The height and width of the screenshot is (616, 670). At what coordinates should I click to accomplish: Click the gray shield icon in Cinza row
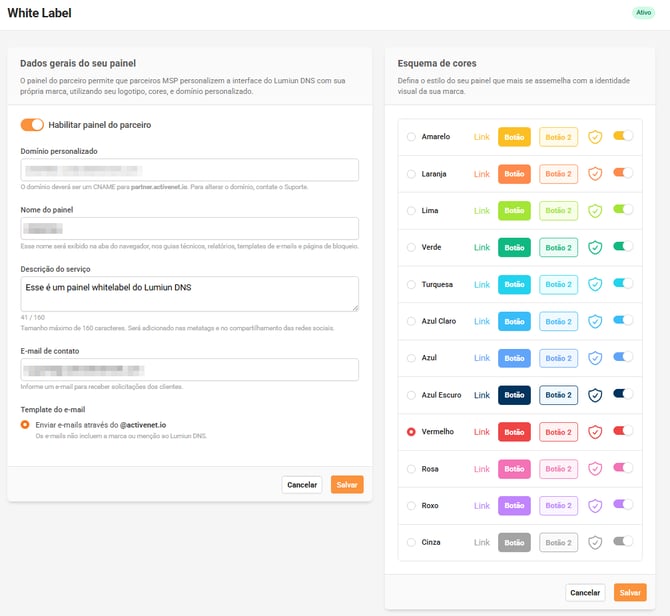[x=595, y=543]
